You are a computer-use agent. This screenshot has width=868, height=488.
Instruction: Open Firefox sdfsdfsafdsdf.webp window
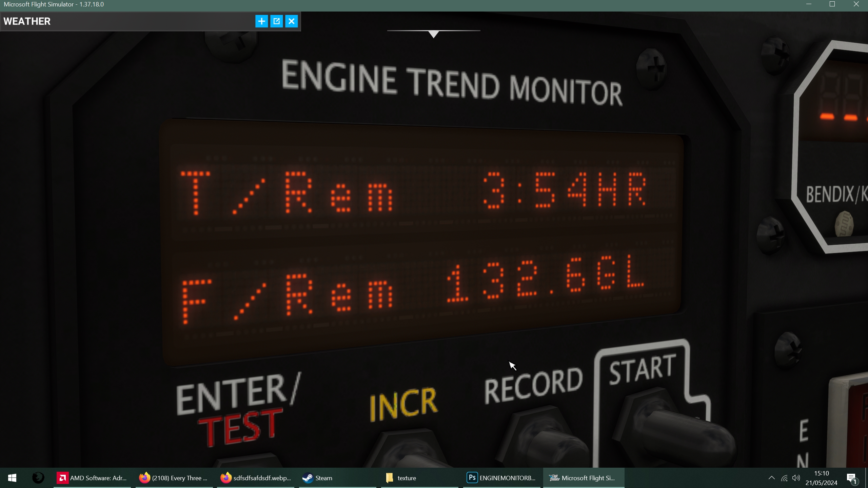pyautogui.click(x=256, y=478)
